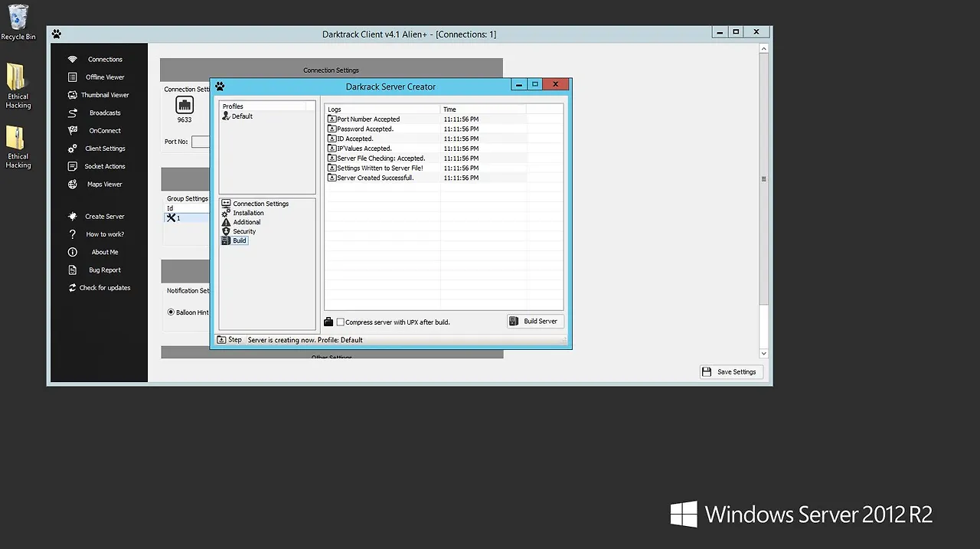This screenshot has height=549, width=980.
Task: Open Client Settings using the gears icon
Action: [x=73, y=149]
